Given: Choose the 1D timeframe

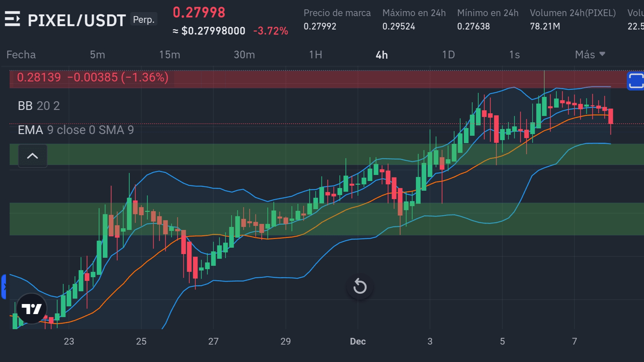Looking at the screenshot, I should click(x=448, y=55).
